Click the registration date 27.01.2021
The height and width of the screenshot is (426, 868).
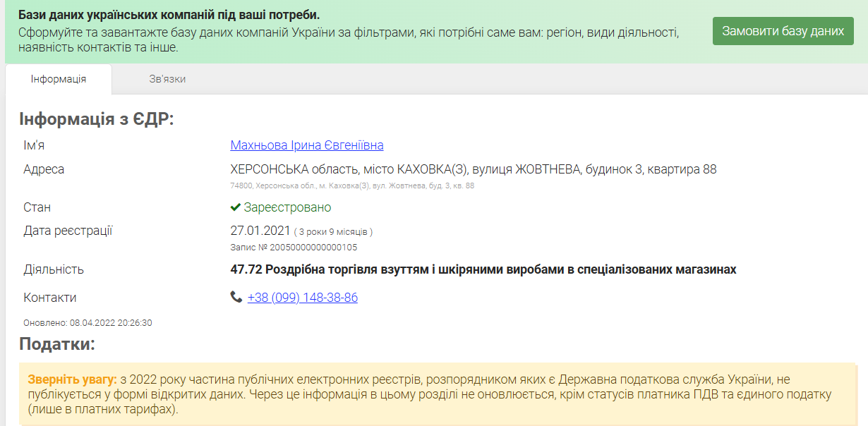coord(260,231)
